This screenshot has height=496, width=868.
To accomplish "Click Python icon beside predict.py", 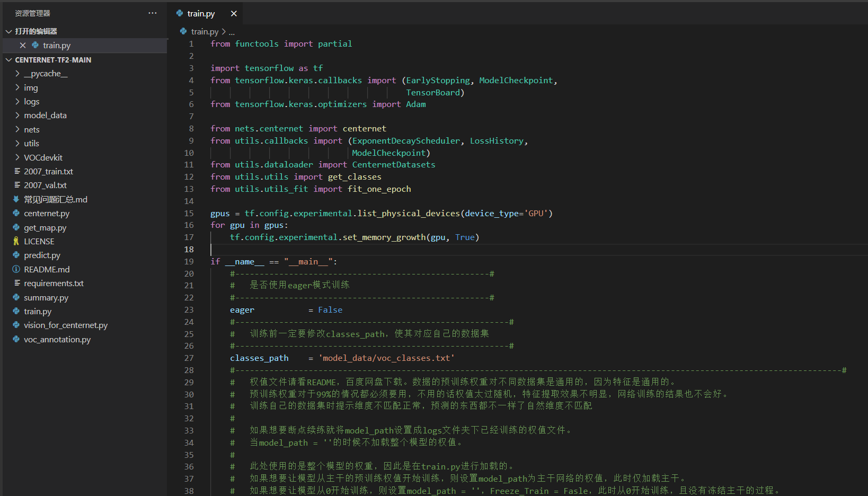I will click(16, 255).
